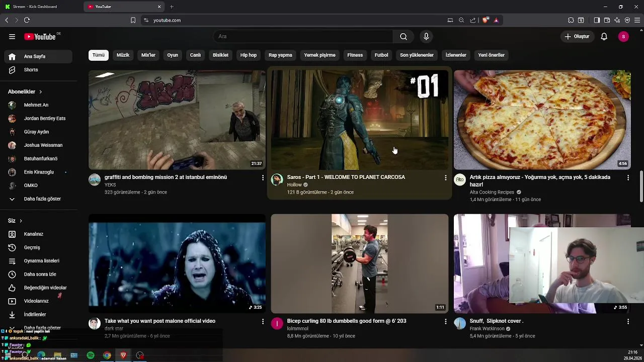Image resolution: width=644 pixels, height=362 pixels.
Task: Go to Ana Sayfa in sidebar
Action: (x=38, y=56)
